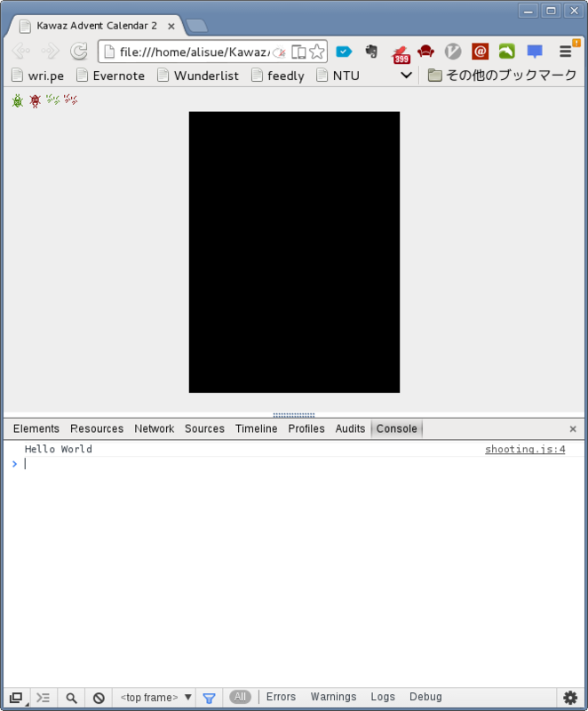Open the <top frame> dropdown
The height and width of the screenshot is (711, 588).
(155, 698)
